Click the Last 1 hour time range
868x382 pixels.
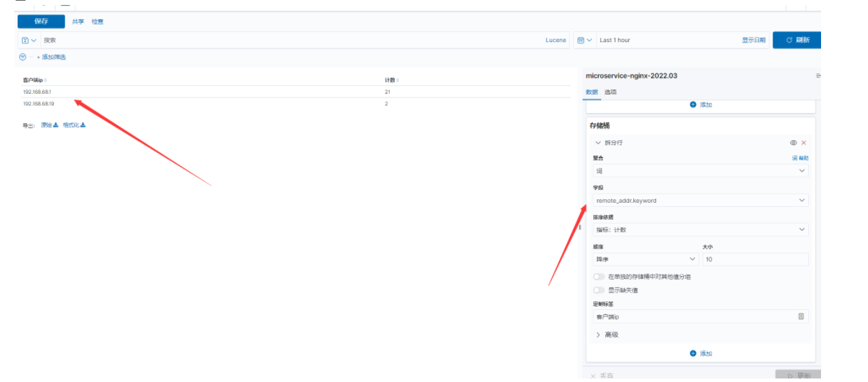(x=615, y=41)
